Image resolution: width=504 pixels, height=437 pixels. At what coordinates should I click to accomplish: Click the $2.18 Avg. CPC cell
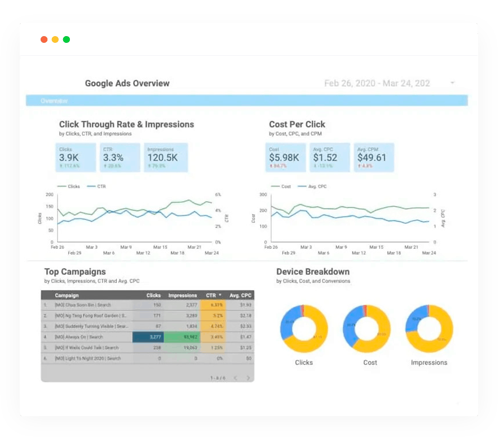point(240,315)
